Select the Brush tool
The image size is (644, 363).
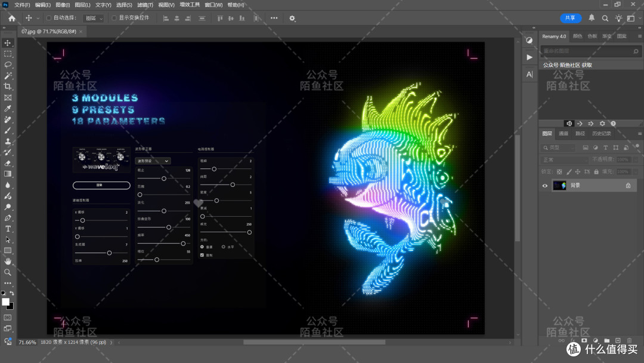tap(7, 130)
